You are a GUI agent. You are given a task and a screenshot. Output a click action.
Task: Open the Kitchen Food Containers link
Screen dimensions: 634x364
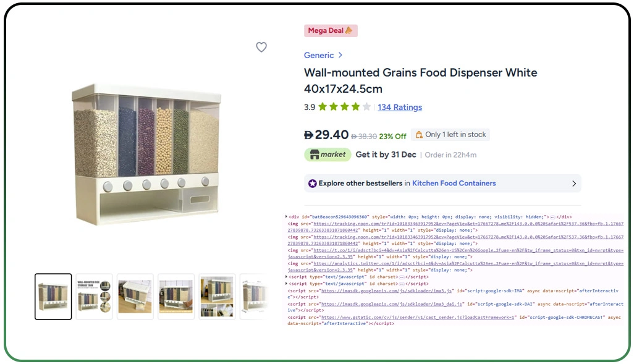(454, 184)
